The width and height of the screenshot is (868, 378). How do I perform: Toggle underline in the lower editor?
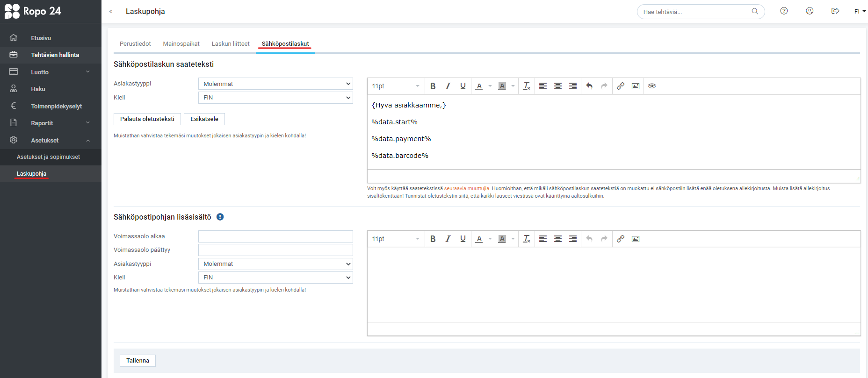tap(463, 239)
